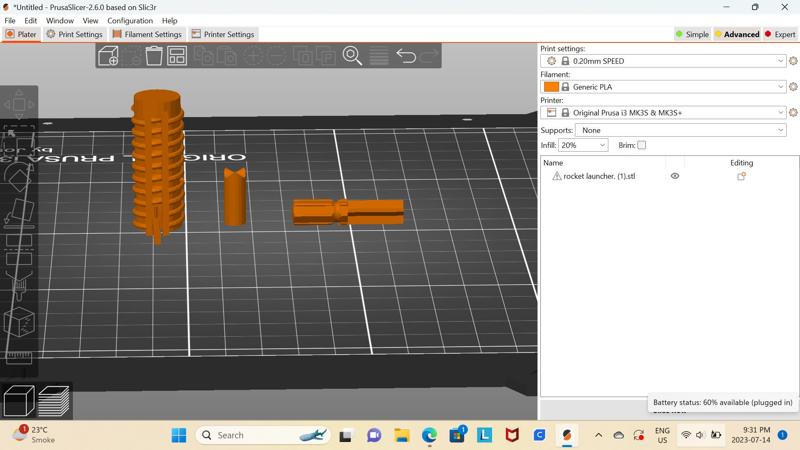
Task: Edit print settings preset gear icon
Action: click(793, 61)
